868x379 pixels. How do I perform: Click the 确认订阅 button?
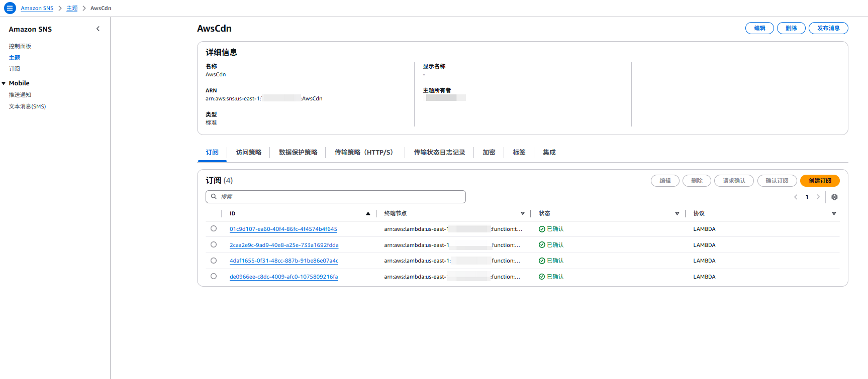coord(777,181)
